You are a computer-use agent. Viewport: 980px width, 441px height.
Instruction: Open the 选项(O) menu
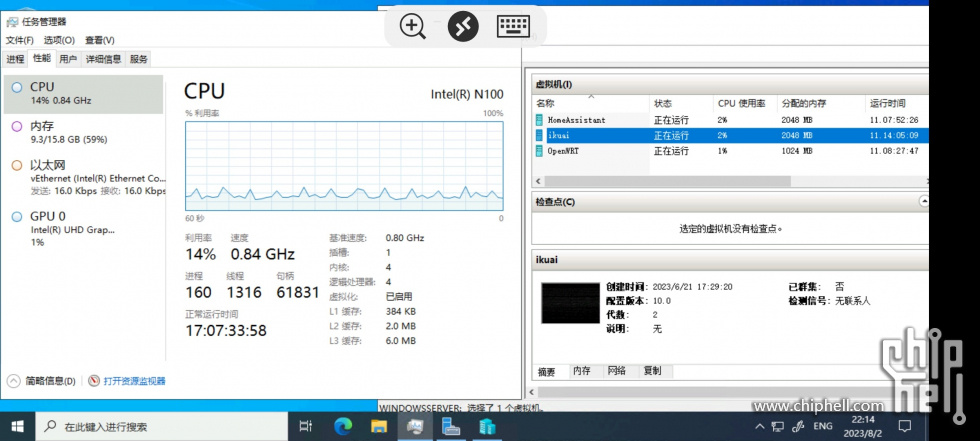point(59,40)
